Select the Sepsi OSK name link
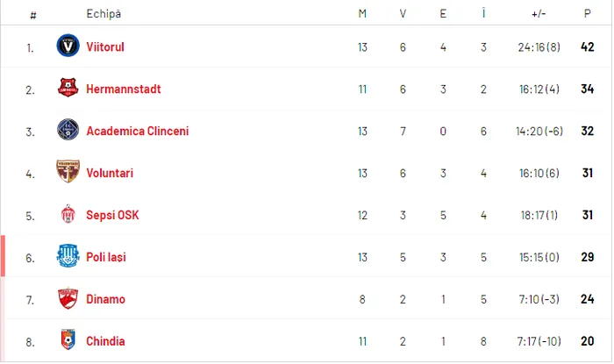Screen dimensions: 614x364 [x=112, y=215]
